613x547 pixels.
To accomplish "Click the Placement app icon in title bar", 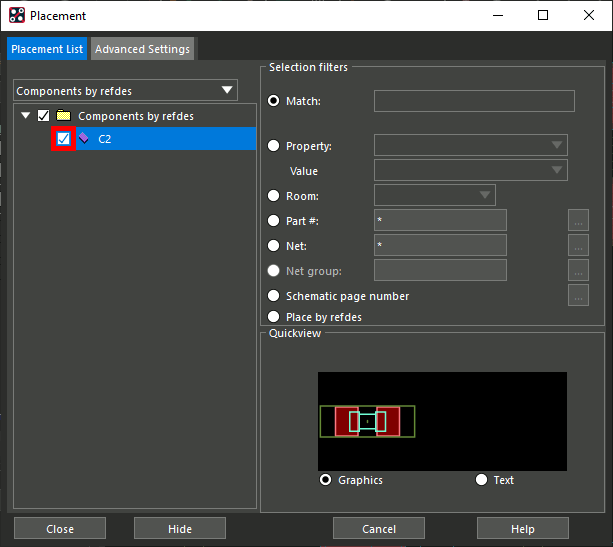I will click(17, 16).
